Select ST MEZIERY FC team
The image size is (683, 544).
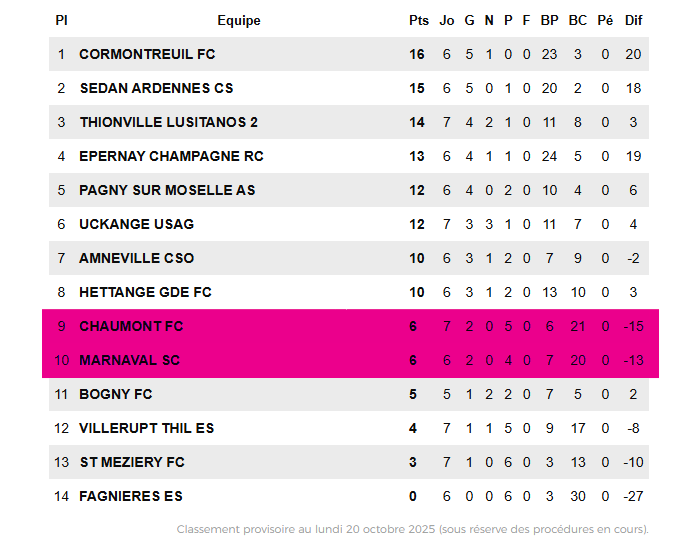(132, 462)
